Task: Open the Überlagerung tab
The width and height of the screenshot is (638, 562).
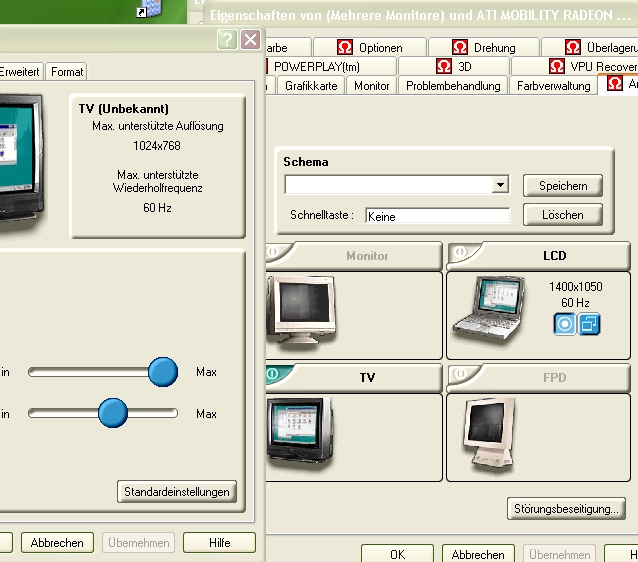Action: (x=590, y=47)
